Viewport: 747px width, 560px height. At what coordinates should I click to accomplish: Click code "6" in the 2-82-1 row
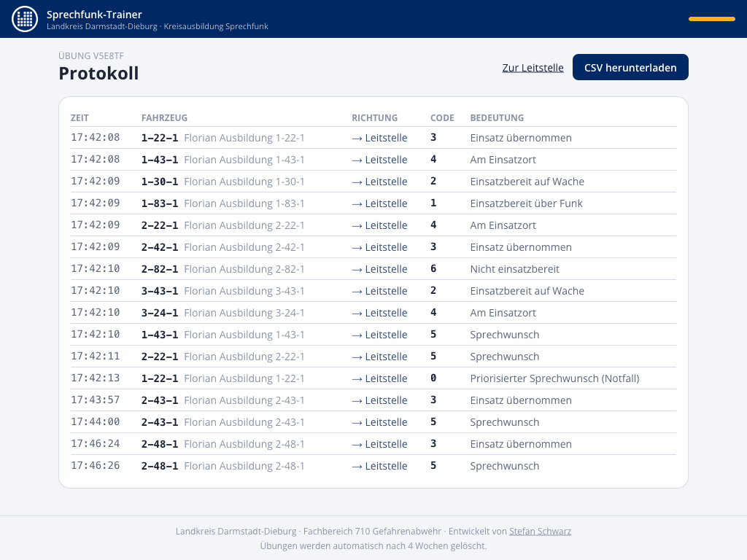click(x=433, y=268)
